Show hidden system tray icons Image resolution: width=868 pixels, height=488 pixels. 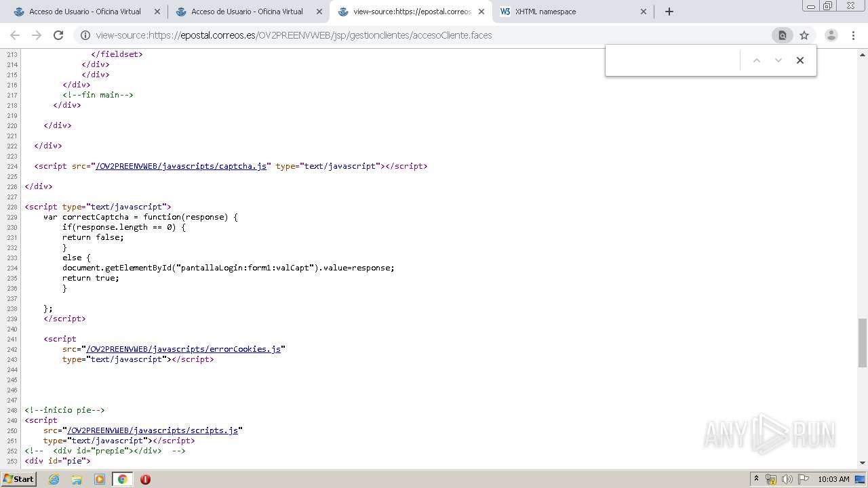pos(756,479)
